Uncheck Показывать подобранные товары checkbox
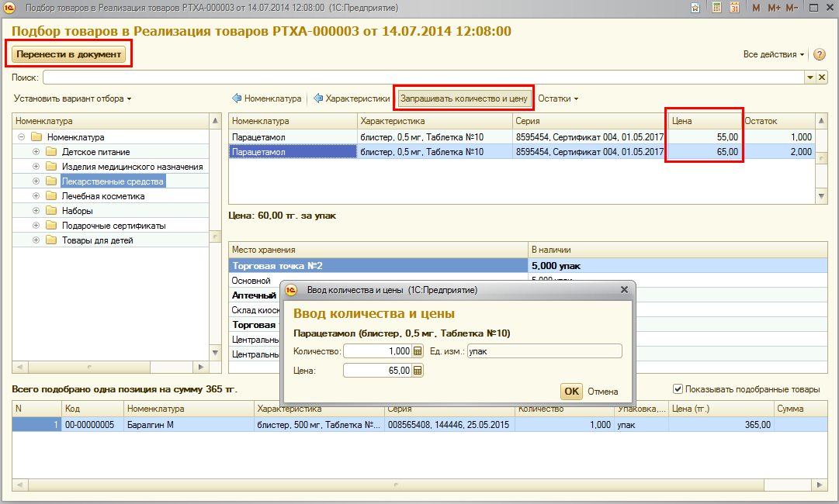839x504 pixels. tap(678, 389)
